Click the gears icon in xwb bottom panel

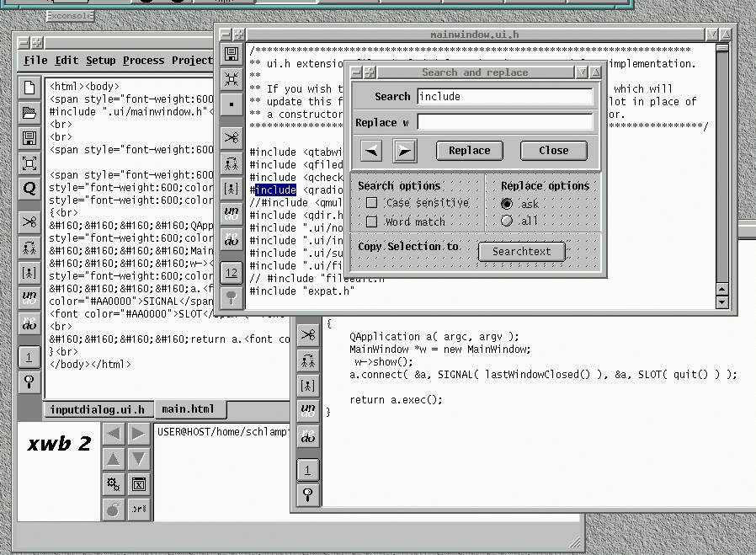[114, 484]
